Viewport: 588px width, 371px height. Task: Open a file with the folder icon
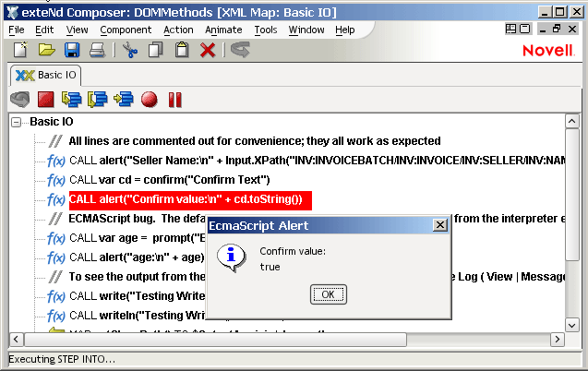click(x=46, y=50)
